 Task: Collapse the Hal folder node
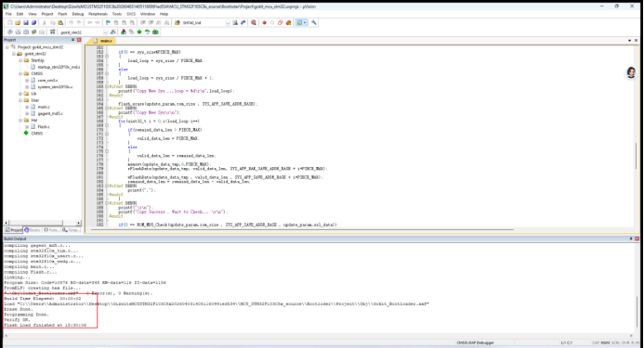pos(20,121)
